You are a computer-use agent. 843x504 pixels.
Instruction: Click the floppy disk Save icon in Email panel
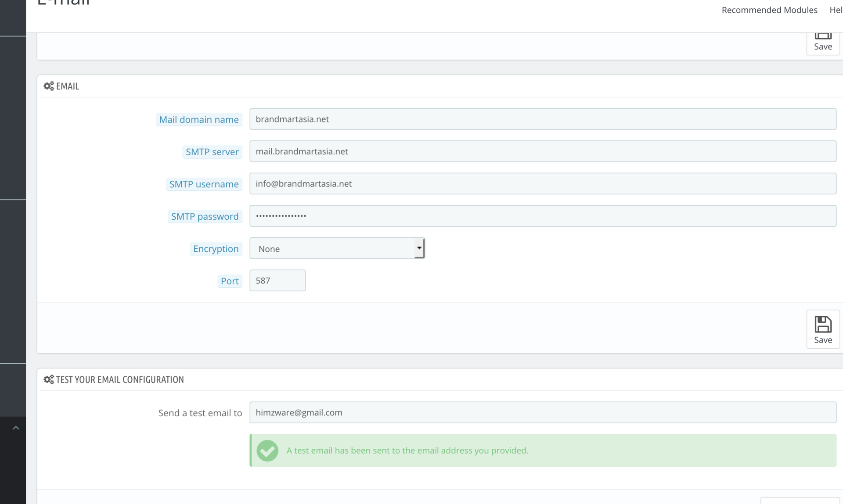pyautogui.click(x=823, y=325)
